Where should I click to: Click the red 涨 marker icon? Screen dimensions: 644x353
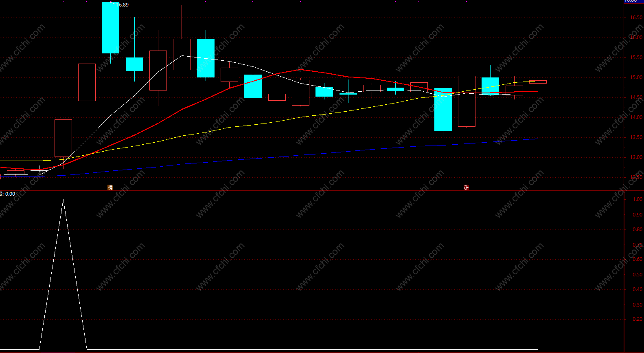466,188
